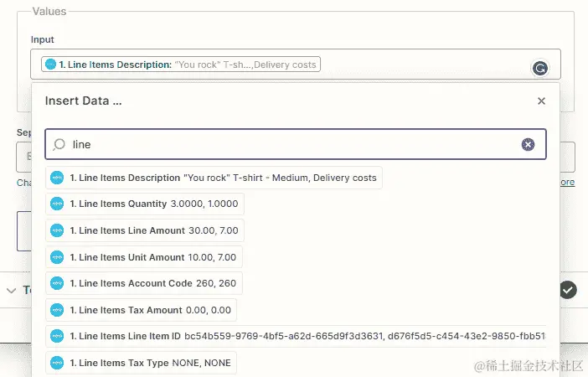Click Xero icon beside Line Items Description result
The width and height of the screenshot is (588, 377).
(x=57, y=178)
